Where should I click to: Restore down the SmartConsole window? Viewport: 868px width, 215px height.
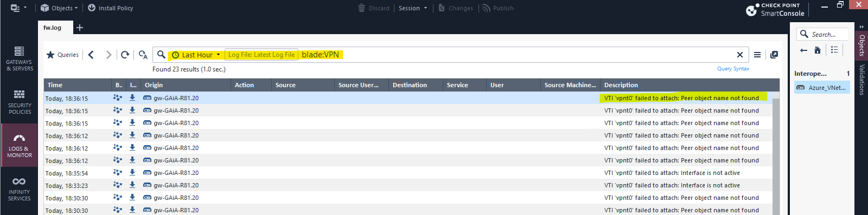click(x=840, y=5)
